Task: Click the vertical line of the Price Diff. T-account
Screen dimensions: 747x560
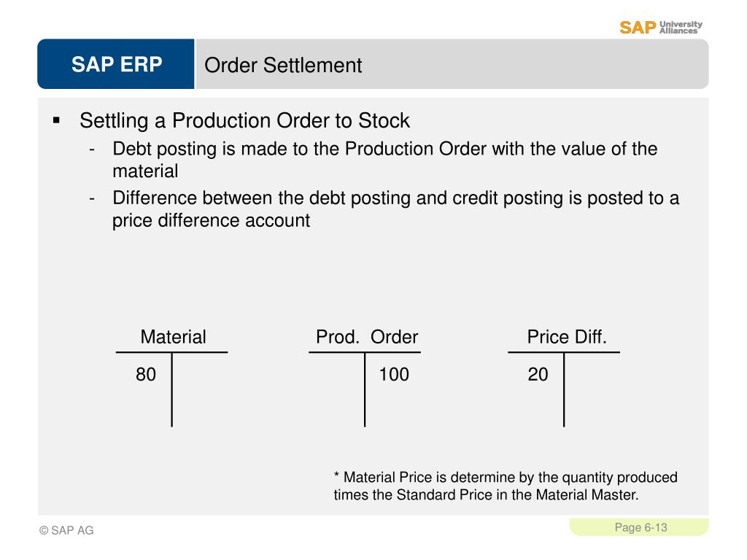Action: click(x=564, y=389)
